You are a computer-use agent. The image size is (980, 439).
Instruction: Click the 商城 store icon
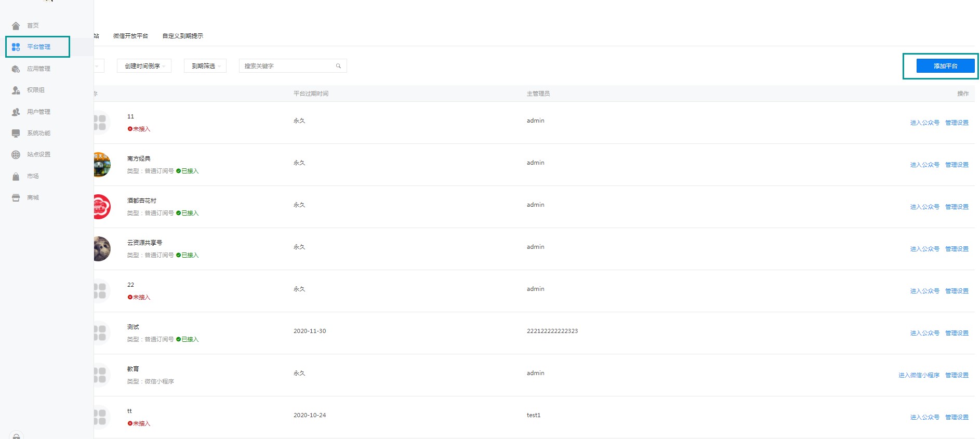[x=16, y=197]
